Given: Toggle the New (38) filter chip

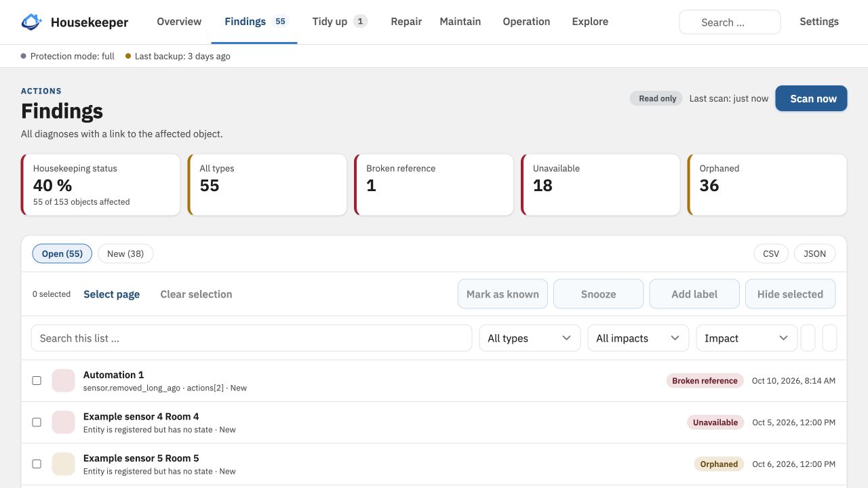Looking at the screenshot, I should [125, 253].
